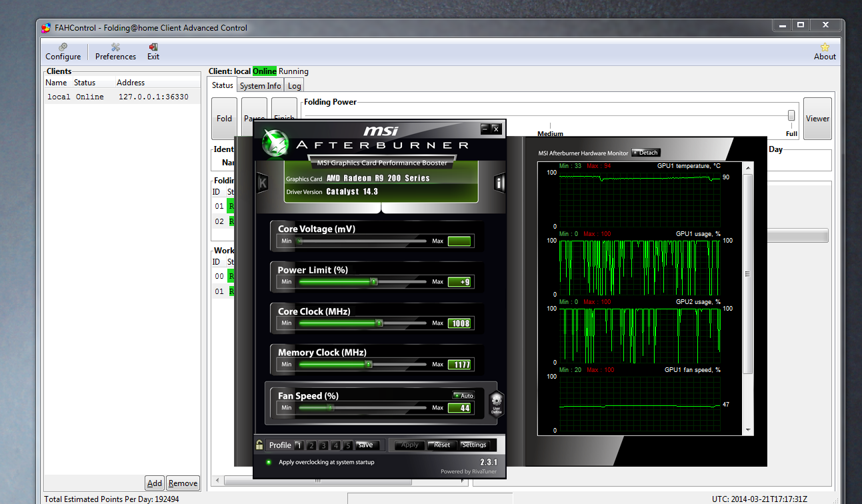This screenshot has width=862, height=504.
Task: Show graphics card info via the i button
Action: [499, 183]
